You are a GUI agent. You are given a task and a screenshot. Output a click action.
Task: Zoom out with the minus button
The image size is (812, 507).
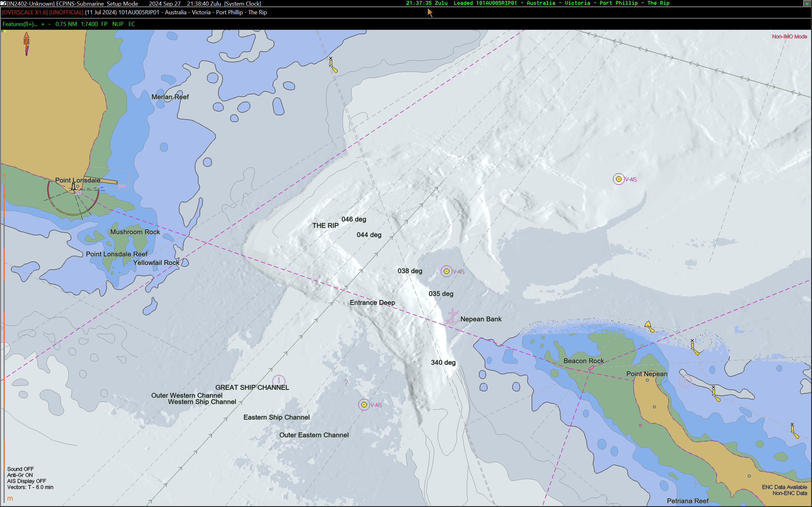49,24
